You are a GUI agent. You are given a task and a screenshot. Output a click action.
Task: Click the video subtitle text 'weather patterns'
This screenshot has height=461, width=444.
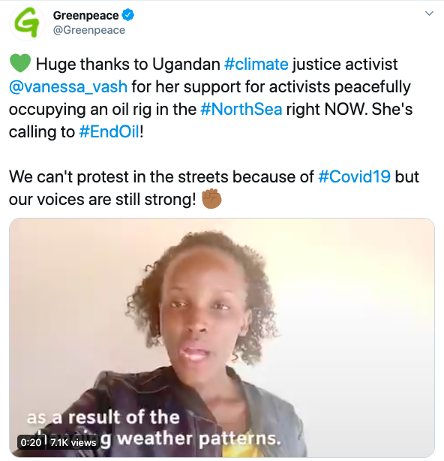click(x=199, y=438)
